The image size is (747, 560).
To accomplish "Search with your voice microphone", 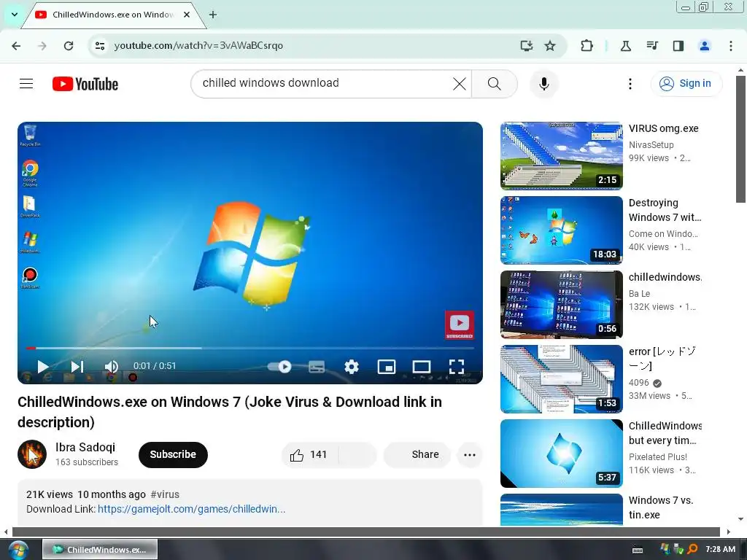I will click(x=544, y=84).
